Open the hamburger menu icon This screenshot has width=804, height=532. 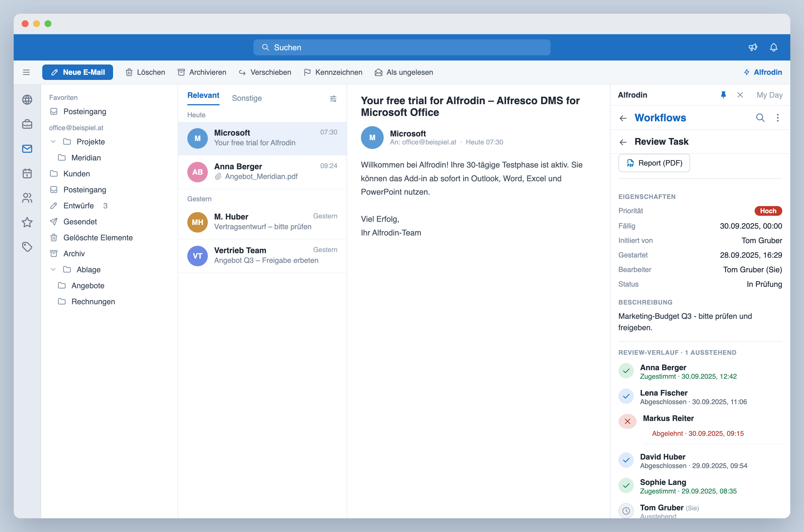tap(26, 72)
